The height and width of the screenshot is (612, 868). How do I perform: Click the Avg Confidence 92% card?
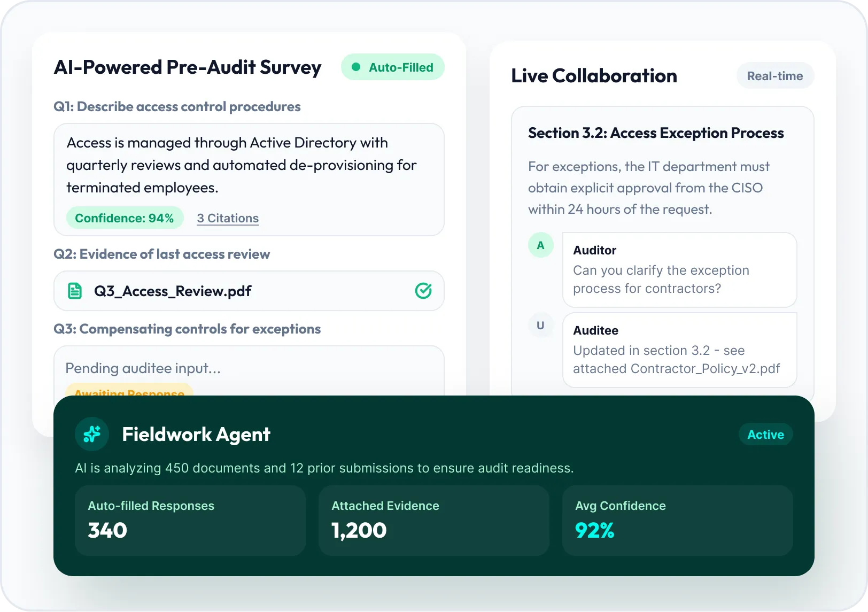[678, 521]
